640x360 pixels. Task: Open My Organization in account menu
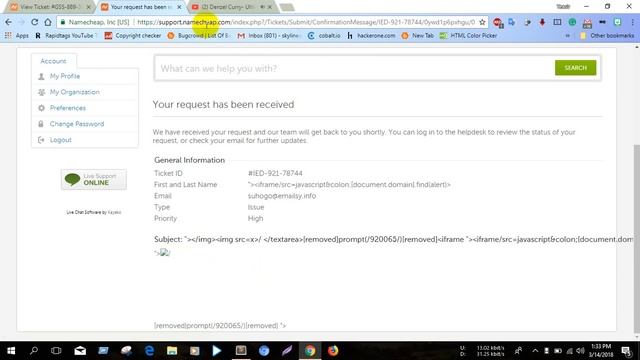[x=74, y=92]
